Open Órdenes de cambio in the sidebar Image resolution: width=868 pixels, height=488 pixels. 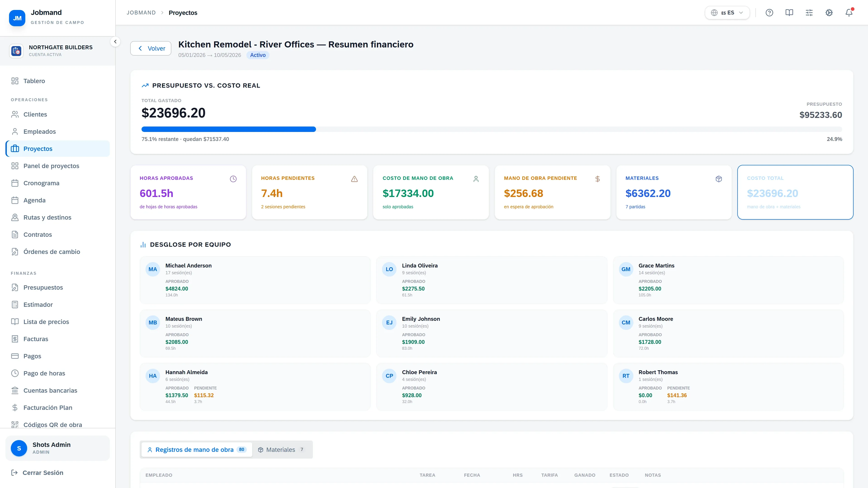[58, 252]
